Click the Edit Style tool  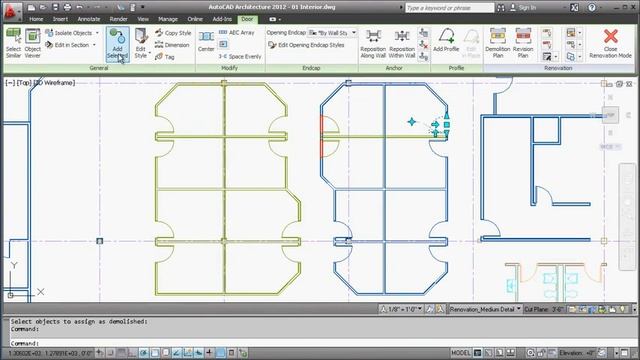tap(141, 44)
